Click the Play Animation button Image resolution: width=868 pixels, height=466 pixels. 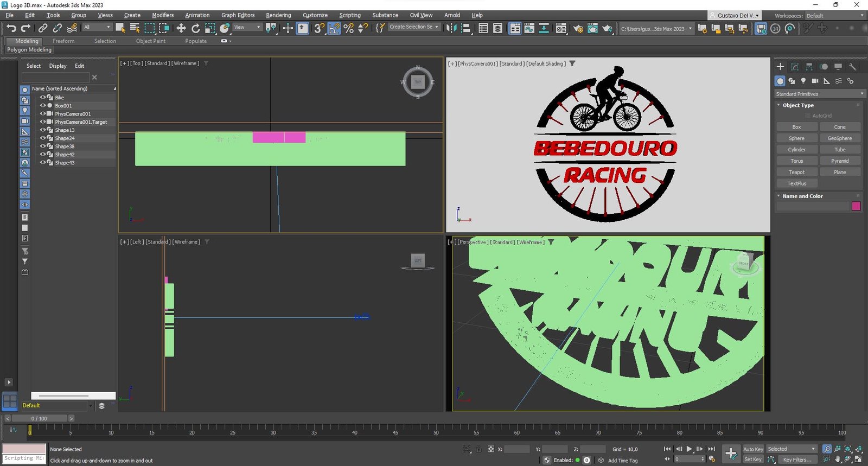click(689, 449)
